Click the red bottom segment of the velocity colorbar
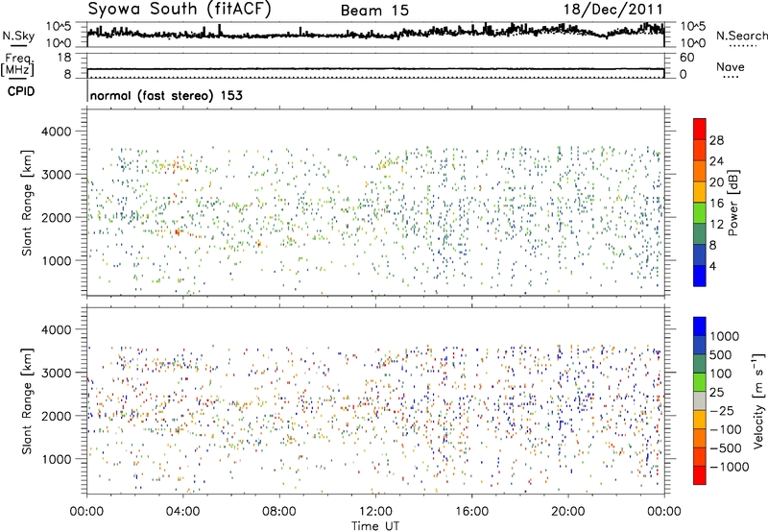768x532 pixels. pos(700,475)
